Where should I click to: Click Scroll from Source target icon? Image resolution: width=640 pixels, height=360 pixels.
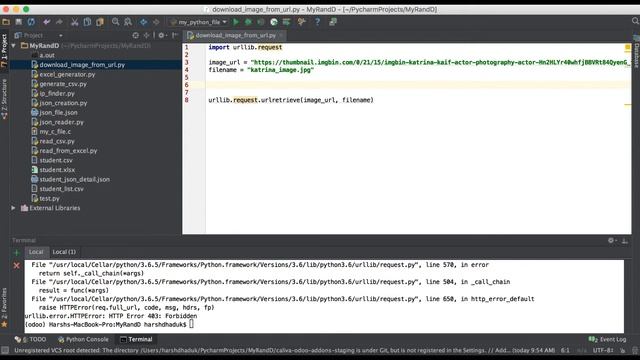136,36
